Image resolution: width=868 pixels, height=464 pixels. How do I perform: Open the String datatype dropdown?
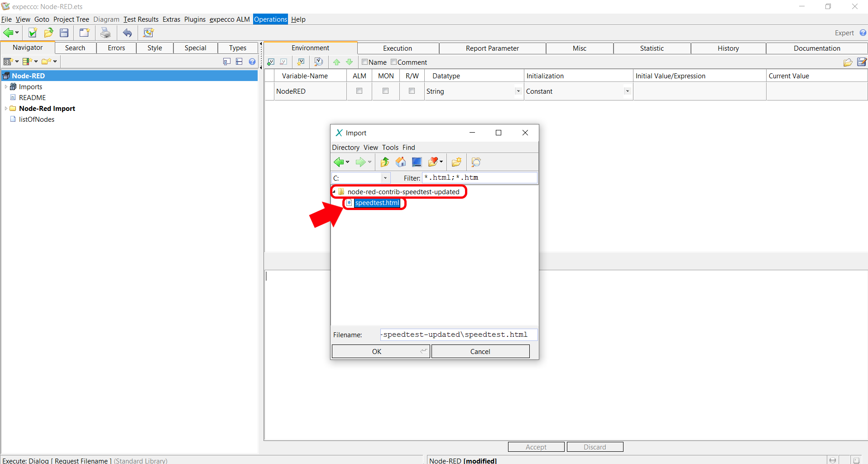[x=518, y=91]
